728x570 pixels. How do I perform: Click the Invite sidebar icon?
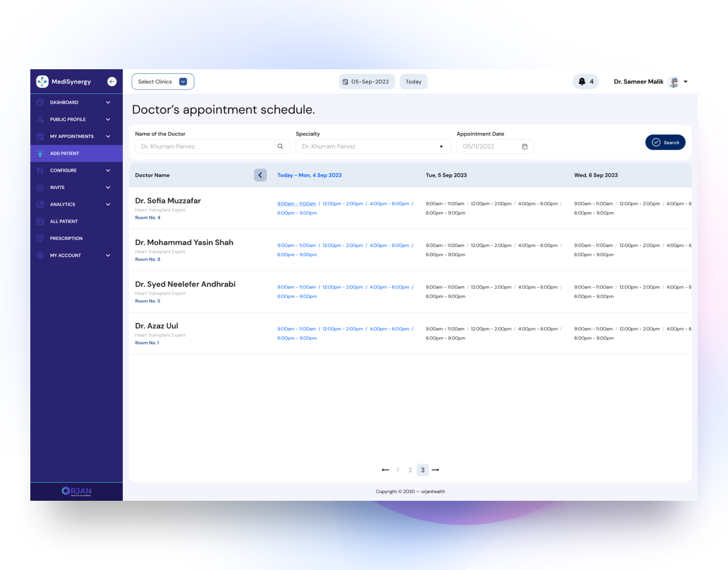tap(40, 187)
